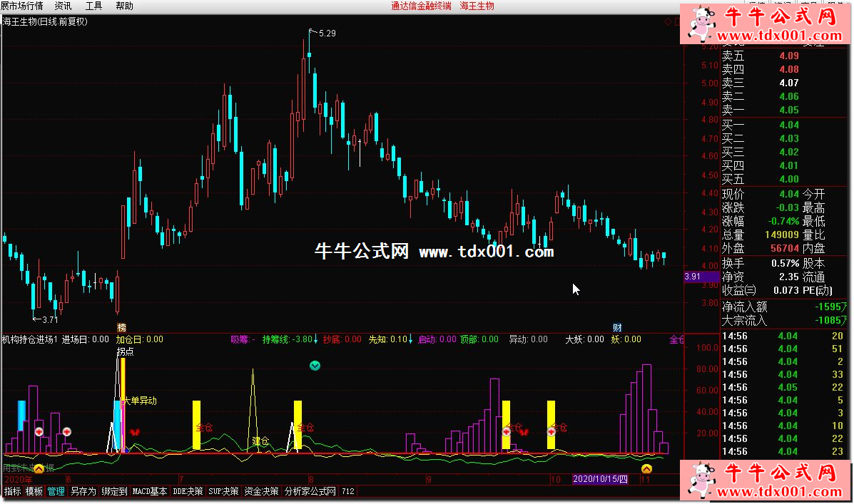Image resolution: width=854 pixels, height=504 pixels.
Task: Click the 海王生物(日线.前复权) chart title
Action: 45,21
